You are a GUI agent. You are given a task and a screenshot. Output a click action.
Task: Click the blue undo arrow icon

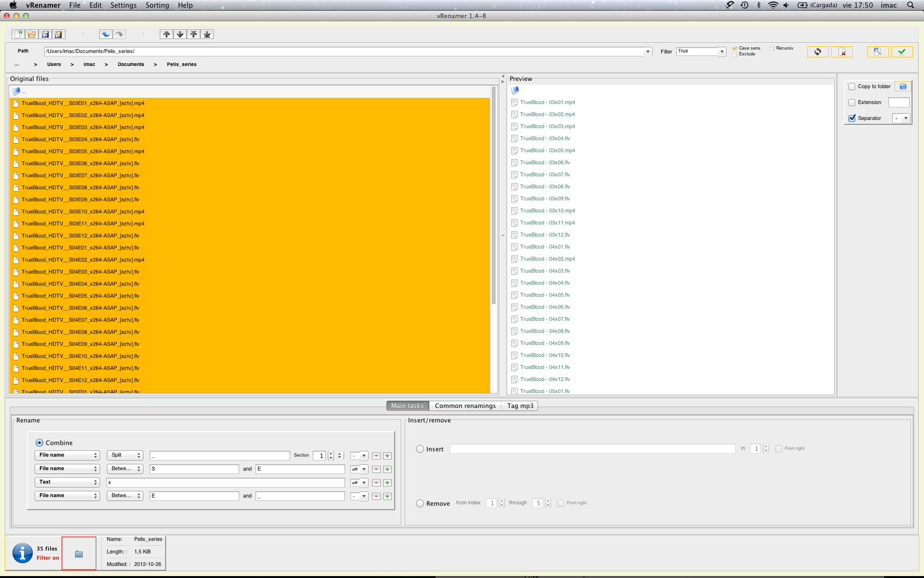(106, 34)
